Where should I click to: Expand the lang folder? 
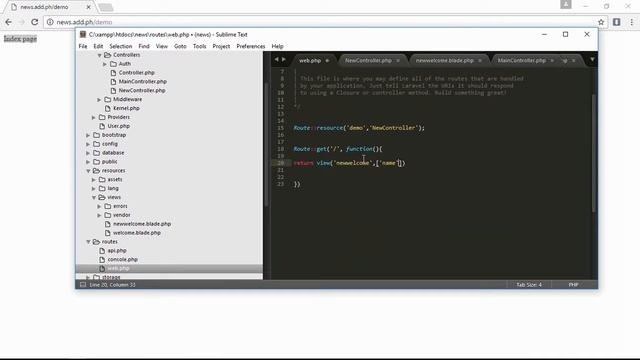pyautogui.click(x=93, y=188)
